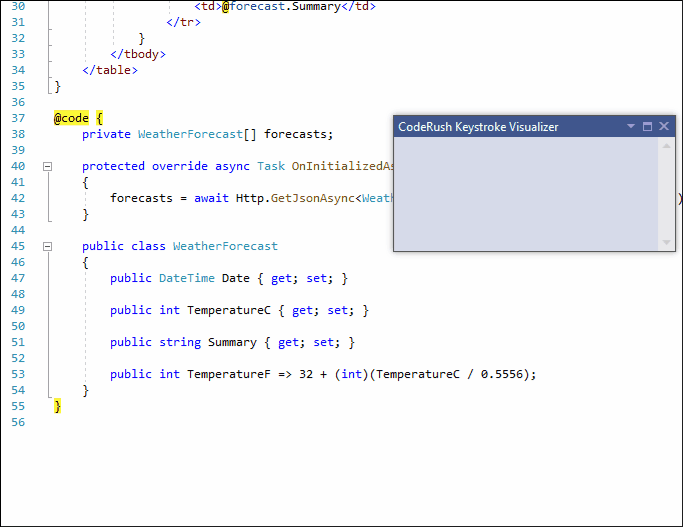Click the 'Task' return type on line 40

(271, 166)
